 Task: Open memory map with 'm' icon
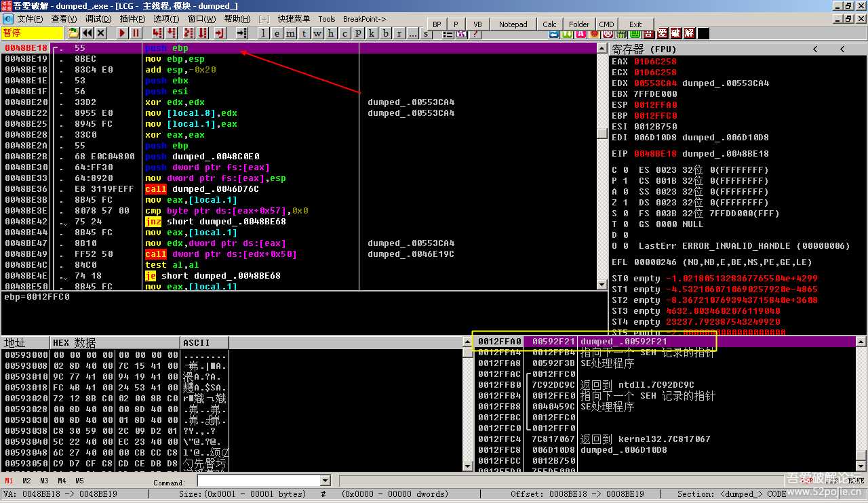click(290, 33)
